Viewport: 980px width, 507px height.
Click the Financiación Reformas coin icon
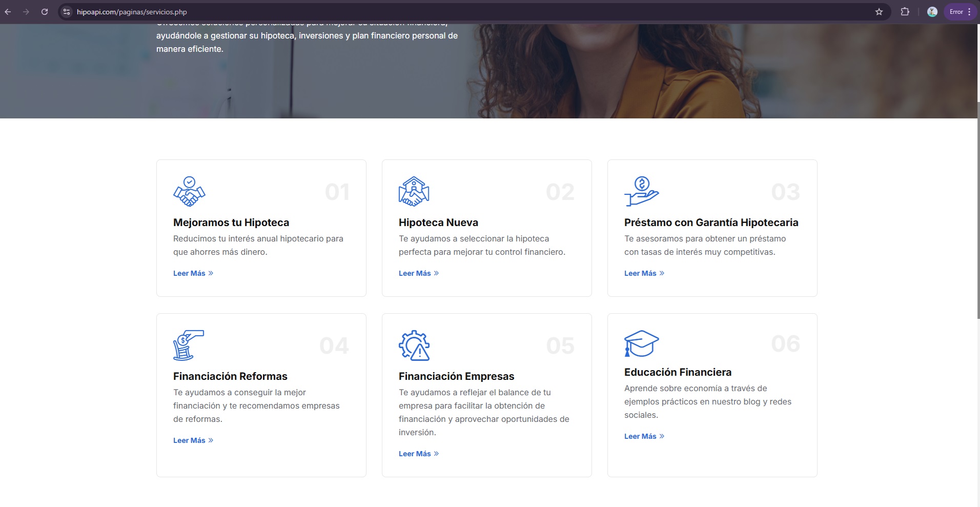[x=188, y=345]
